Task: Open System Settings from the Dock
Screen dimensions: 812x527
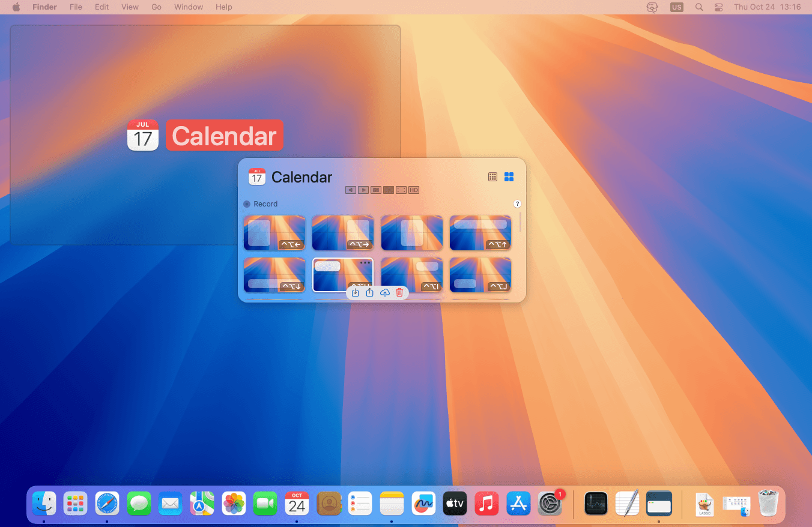Action: point(550,504)
